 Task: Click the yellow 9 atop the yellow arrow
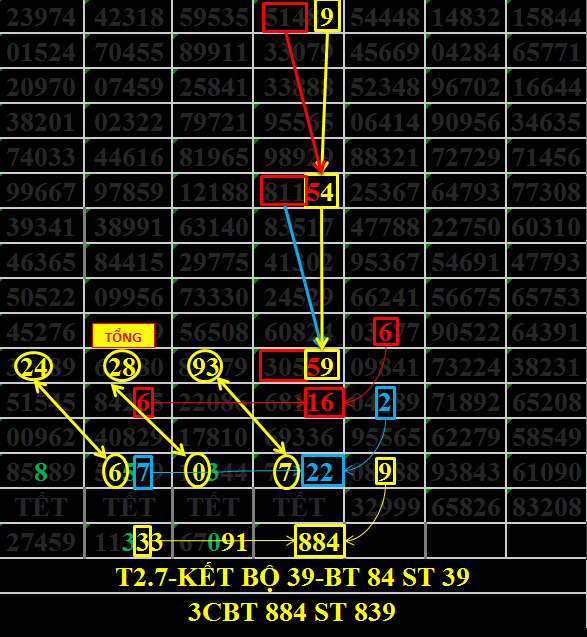[327, 16]
